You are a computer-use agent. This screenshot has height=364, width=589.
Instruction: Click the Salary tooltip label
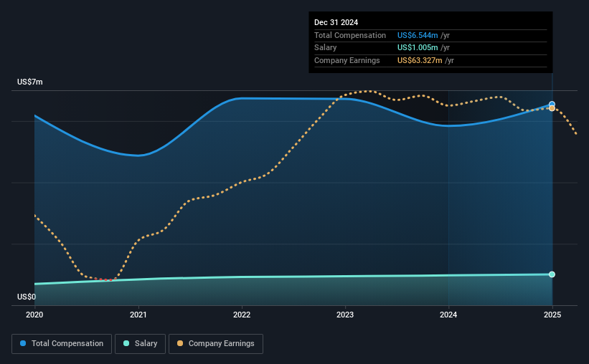[325, 48]
